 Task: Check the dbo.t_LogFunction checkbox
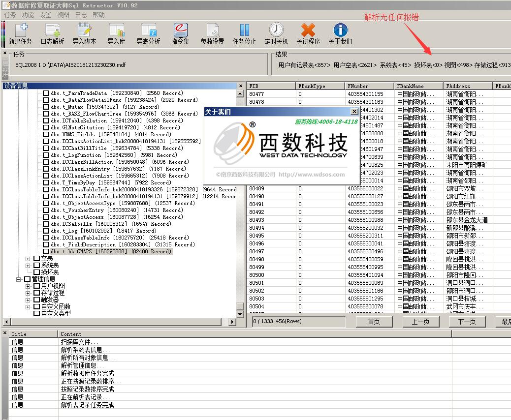(46, 155)
